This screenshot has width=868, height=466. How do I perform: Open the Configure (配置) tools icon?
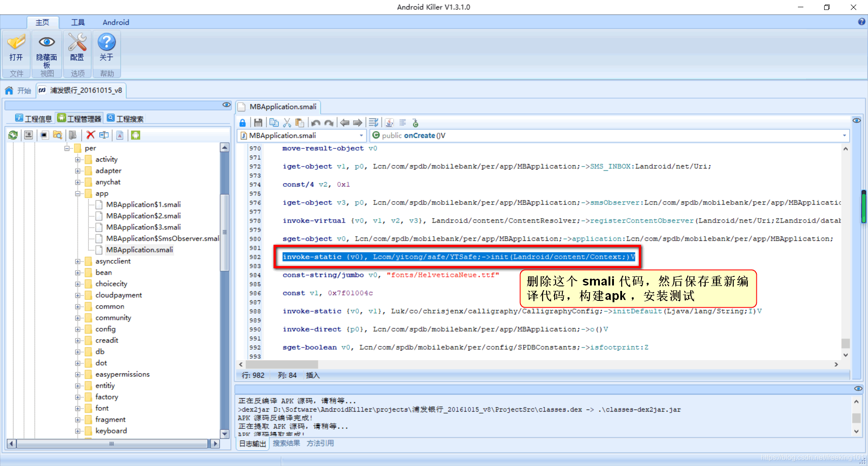pos(77,42)
